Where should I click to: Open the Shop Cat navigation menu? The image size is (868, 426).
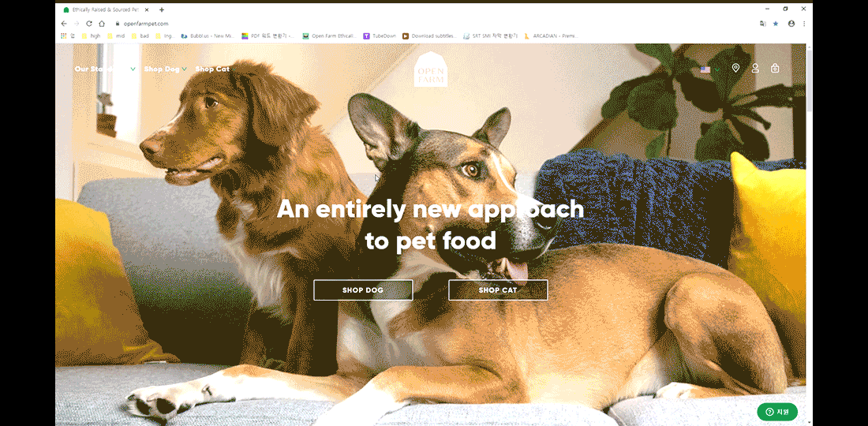212,69
